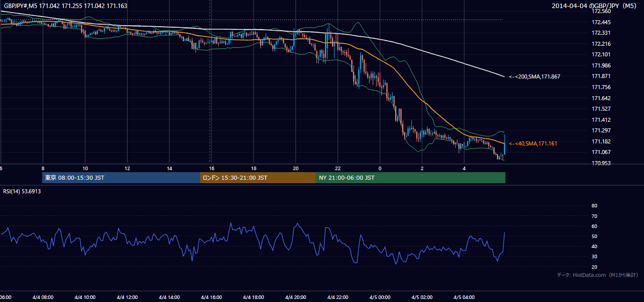Image resolution: width=644 pixels, height=302 pixels.
Task: Click RSI scale level 40
Action: pyautogui.click(x=594, y=246)
